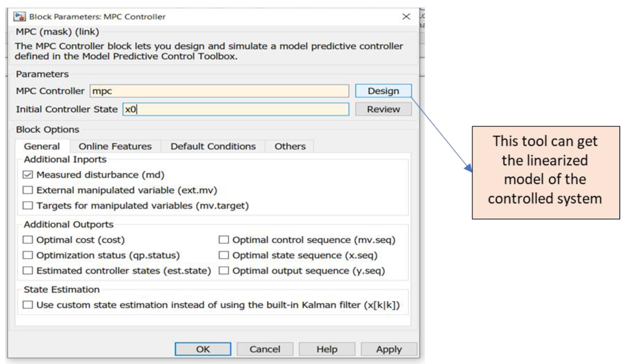Click the MPC Controller text field
Screen dimensions: 627x364
tap(219, 91)
